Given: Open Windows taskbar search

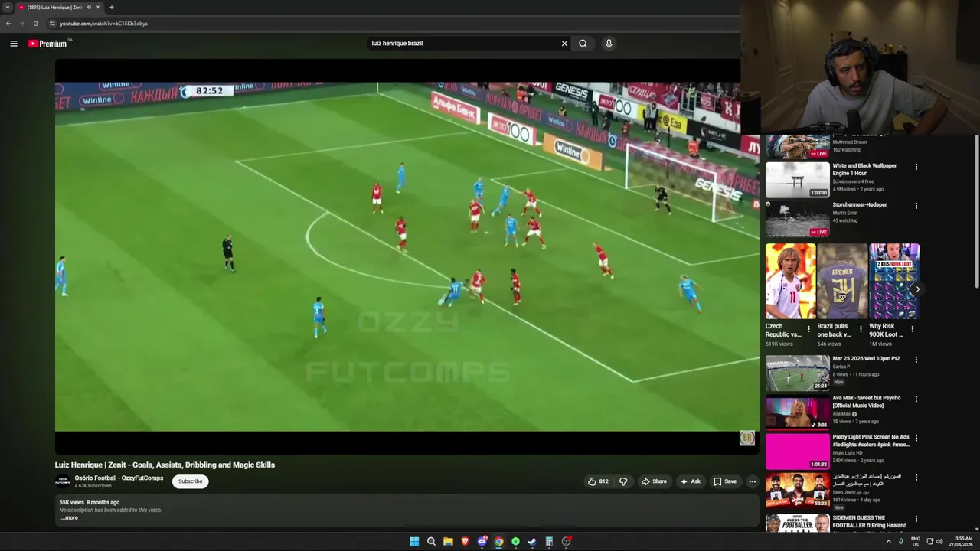Looking at the screenshot, I should 431,541.
